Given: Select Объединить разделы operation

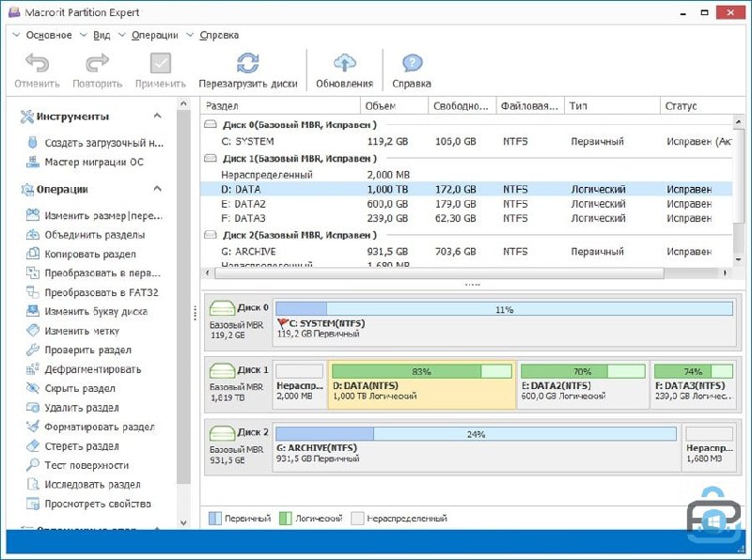Looking at the screenshot, I should 86,235.
